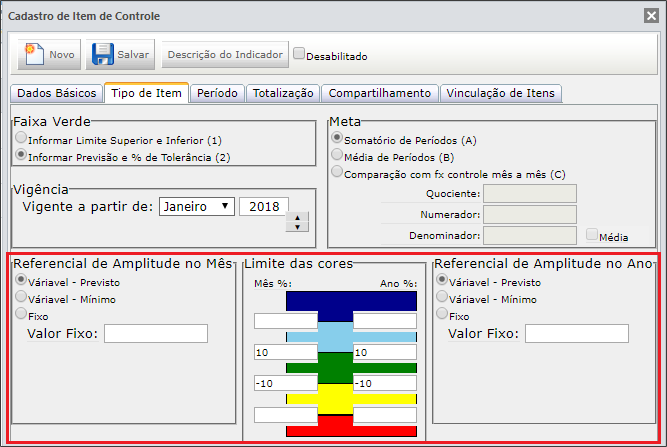Select Informar Limite Superior e Inferior (1)
Image resolution: width=667 pixels, height=447 pixels.
tap(21, 137)
